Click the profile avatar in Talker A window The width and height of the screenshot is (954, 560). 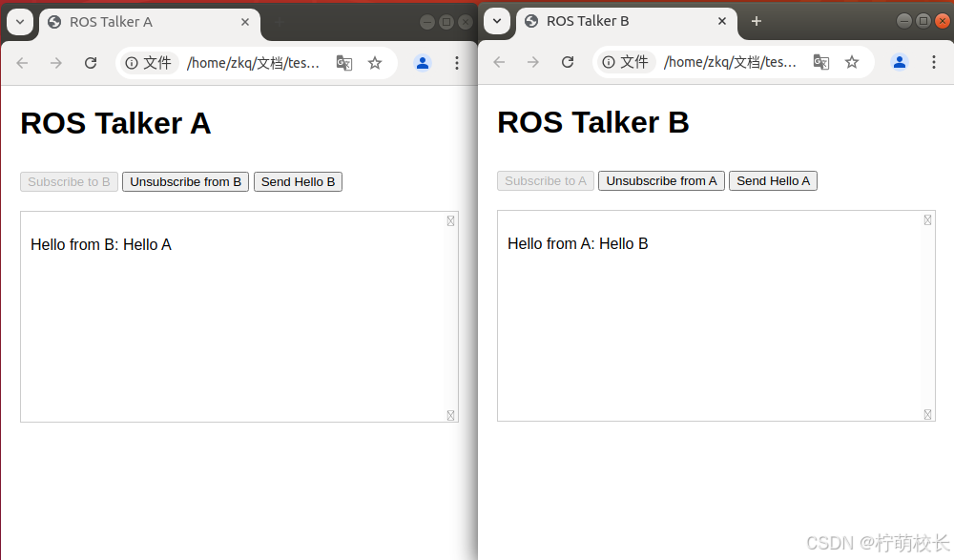[x=423, y=62]
